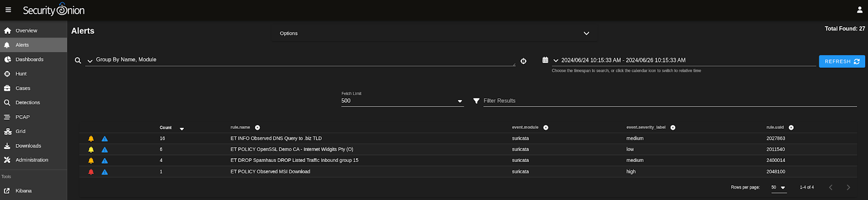Screen dimensions: 868x200
Task: Navigate to Dashboards
Action: (34, 59)
